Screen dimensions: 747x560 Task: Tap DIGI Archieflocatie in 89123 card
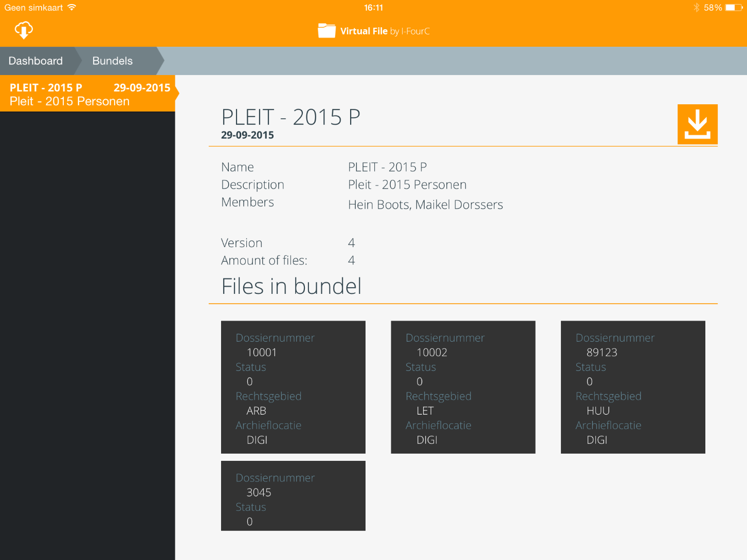(597, 440)
